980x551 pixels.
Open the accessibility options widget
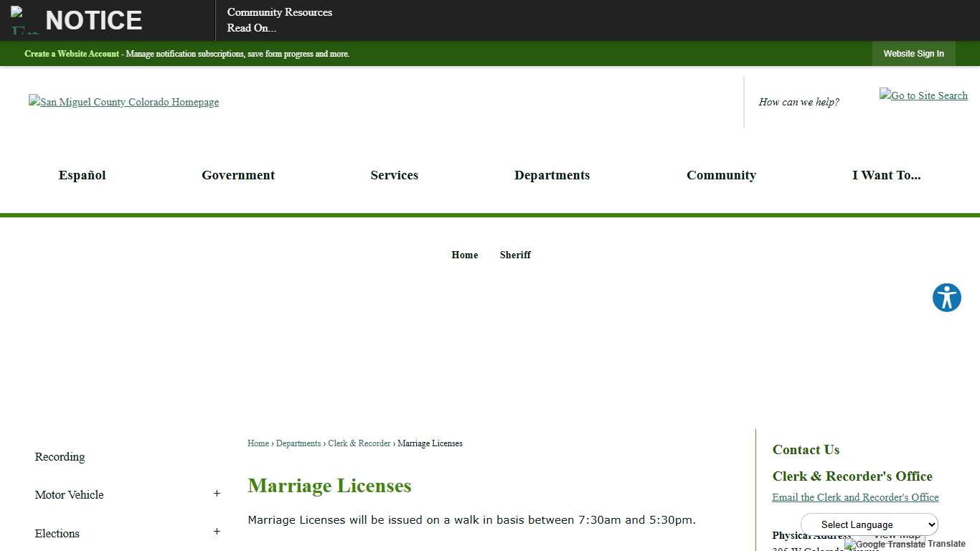(x=946, y=298)
